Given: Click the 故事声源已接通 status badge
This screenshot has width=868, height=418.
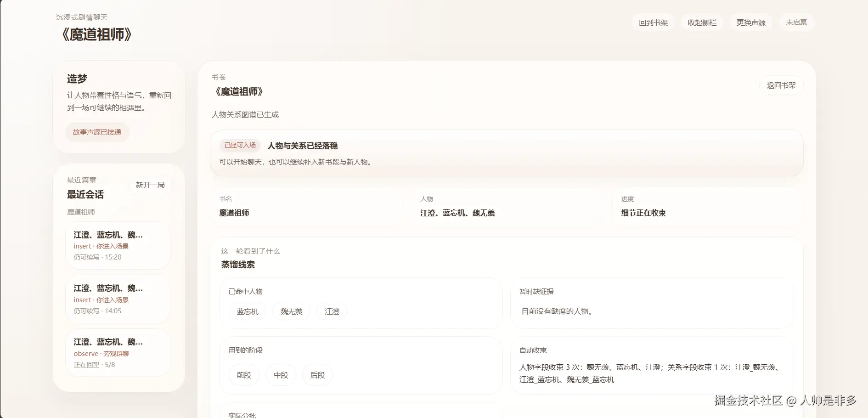Looking at the screenshot, I should point(97,132).
